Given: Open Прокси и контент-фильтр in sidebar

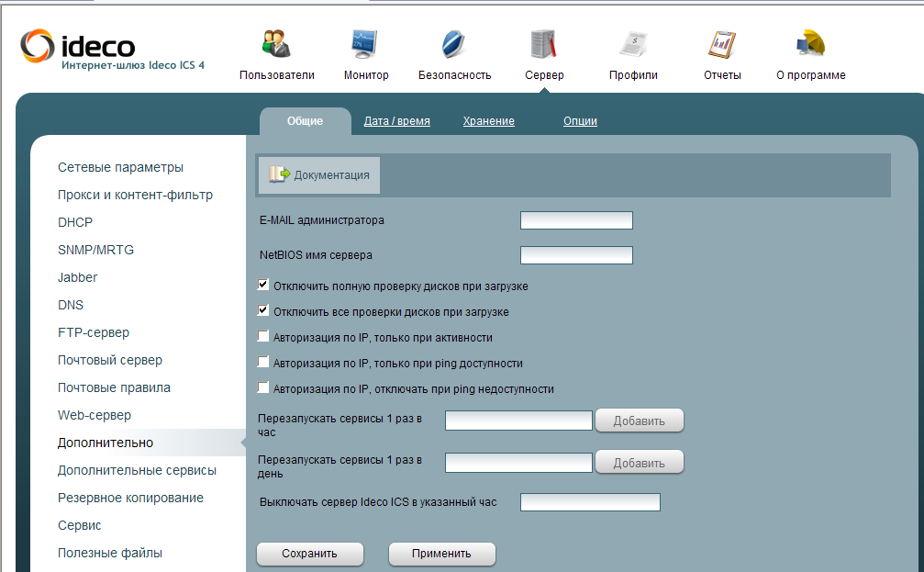Looking at the screenshot, I should tap(135, 196).
